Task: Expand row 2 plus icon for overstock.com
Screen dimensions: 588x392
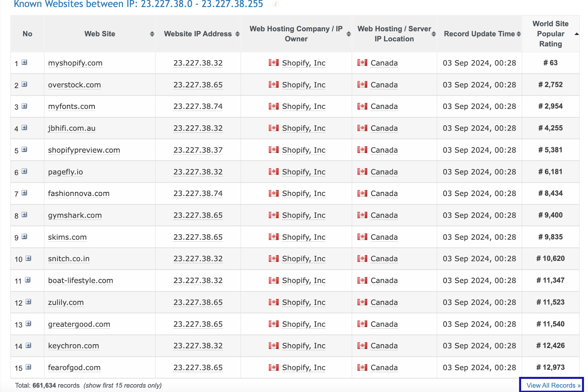Action: point(24,84)
